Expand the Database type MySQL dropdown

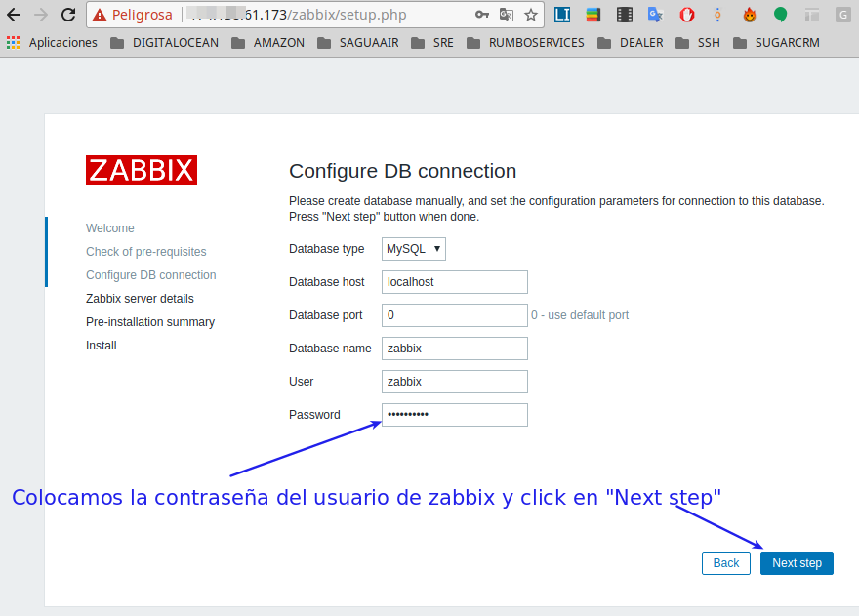tap(414, 249)
